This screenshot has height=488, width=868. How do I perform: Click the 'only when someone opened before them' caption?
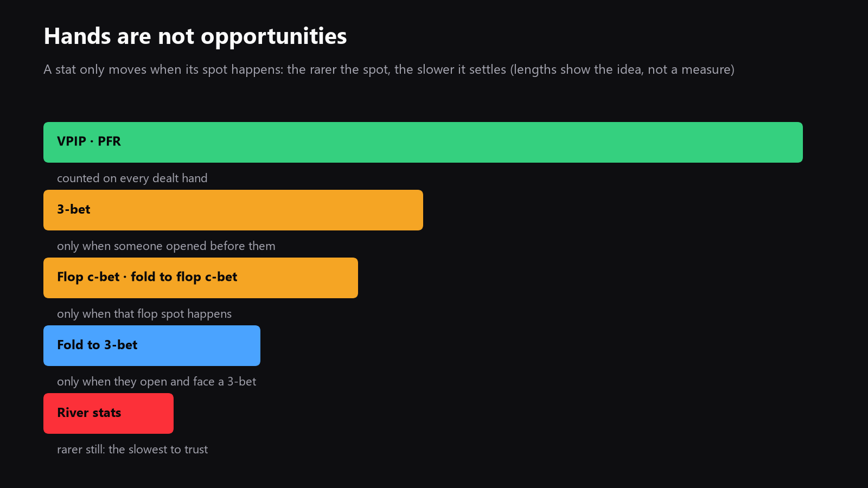click(166, 246)
